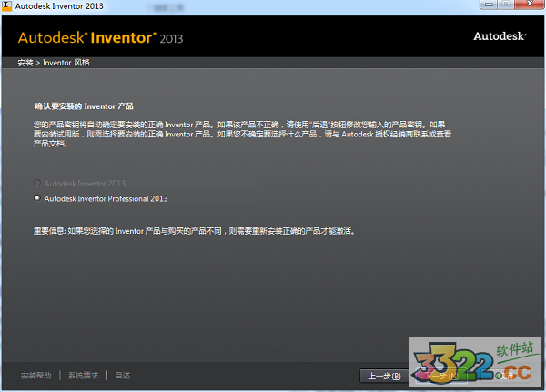Select Autodesk Inventor Professional 2013 radio button

click(37, 198)
